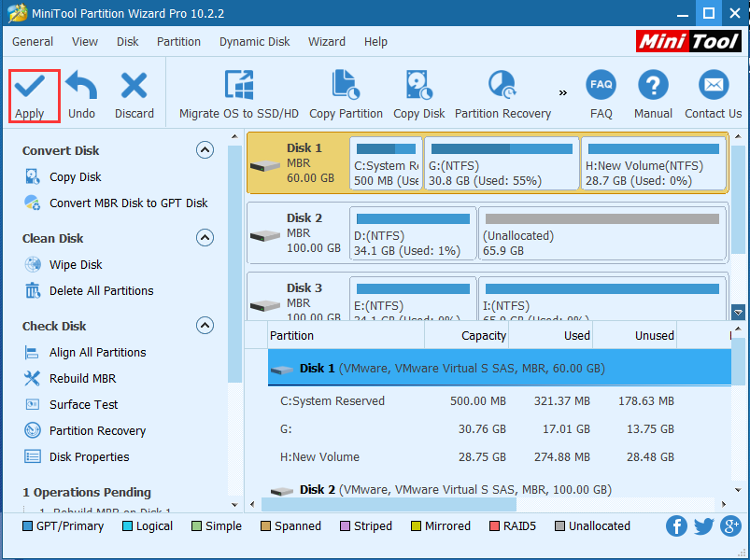Choose Align All Partitions
750x560 pixels.
click(85, 352)
